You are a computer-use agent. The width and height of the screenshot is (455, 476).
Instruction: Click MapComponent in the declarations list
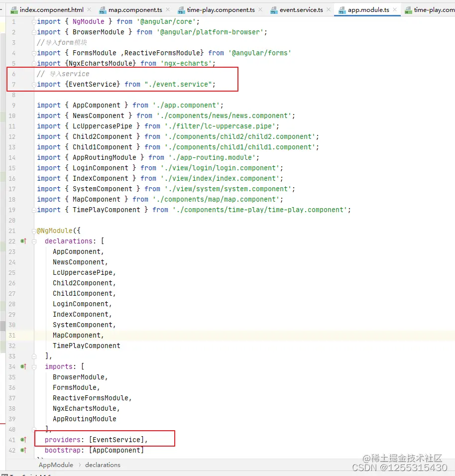point(77,335)
